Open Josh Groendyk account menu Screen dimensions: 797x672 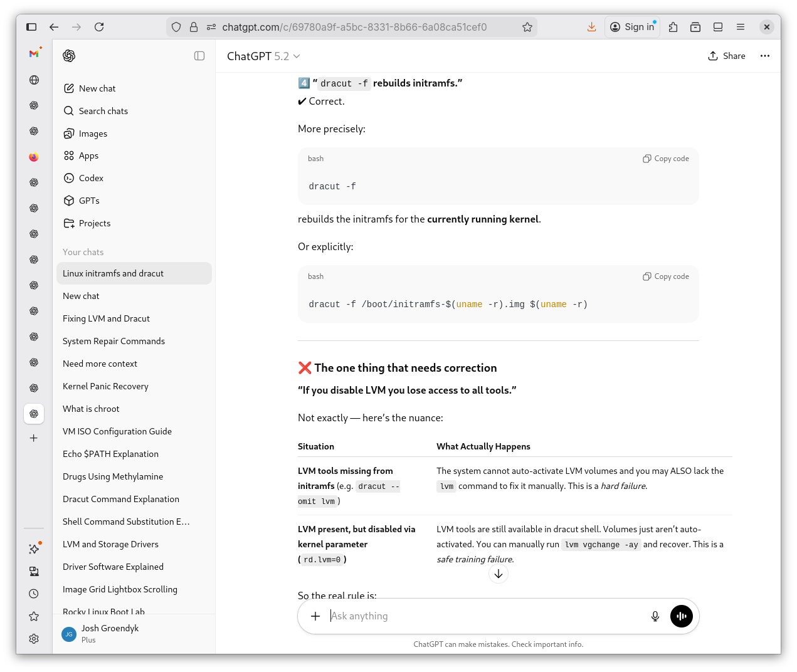(x=110, y=634)
